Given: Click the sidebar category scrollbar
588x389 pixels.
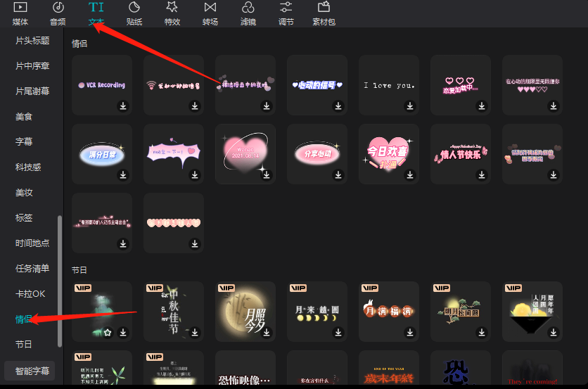Looking at the screenshot, I should [60, 281].
